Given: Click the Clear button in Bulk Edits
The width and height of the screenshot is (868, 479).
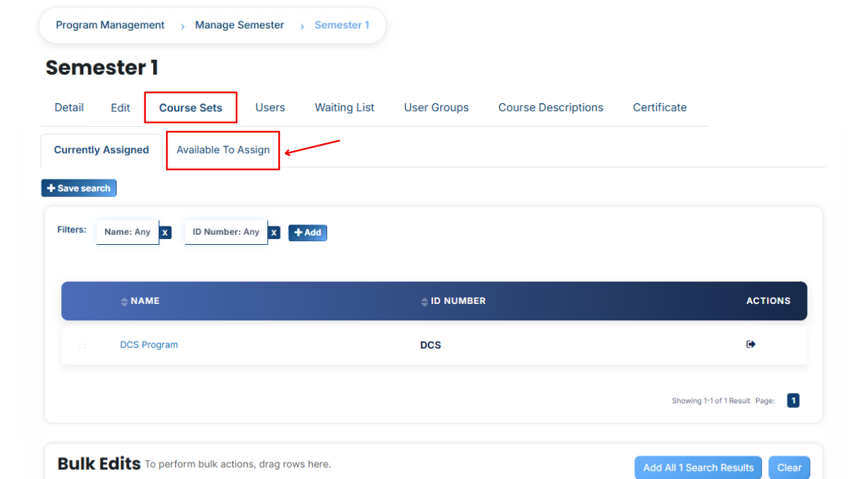Looking at the screenshot, I should click(789, 468).
